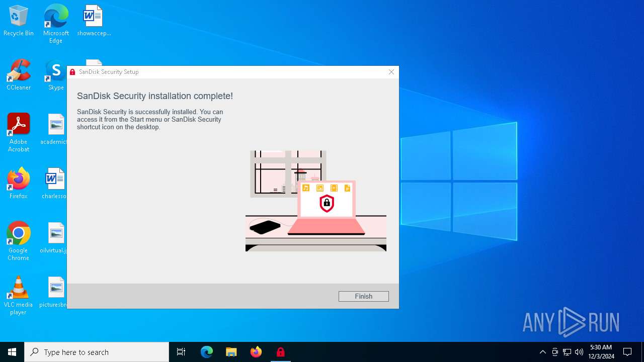Viewport: 644px width, 362px height.
Task: Click the Meet Now tray icon
Action: point(555,352)
